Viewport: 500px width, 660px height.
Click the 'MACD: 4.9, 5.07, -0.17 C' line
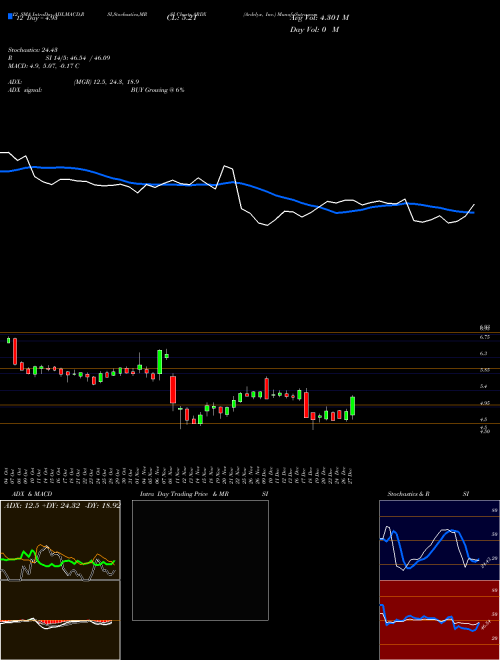click(44, 66)
